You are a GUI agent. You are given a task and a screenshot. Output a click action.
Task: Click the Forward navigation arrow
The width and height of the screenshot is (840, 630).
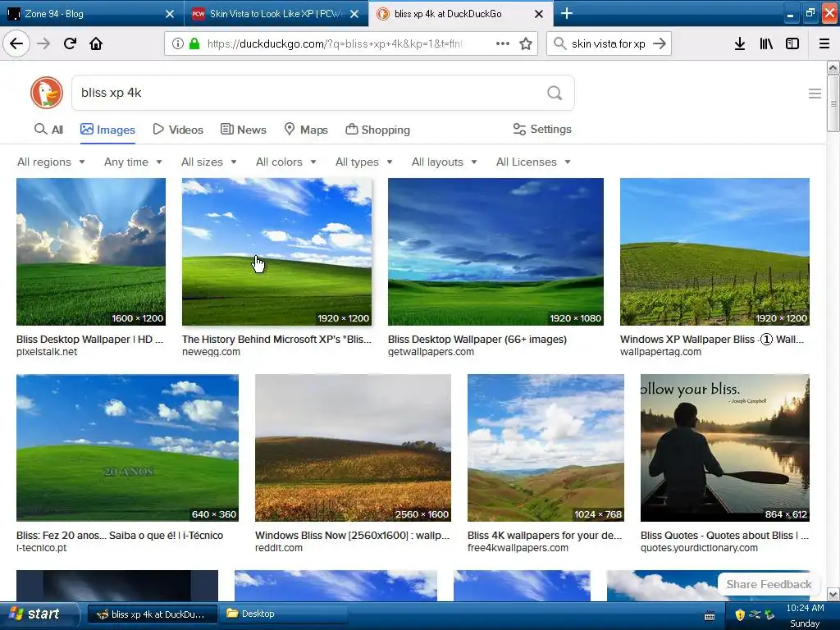tap(43, 43)
